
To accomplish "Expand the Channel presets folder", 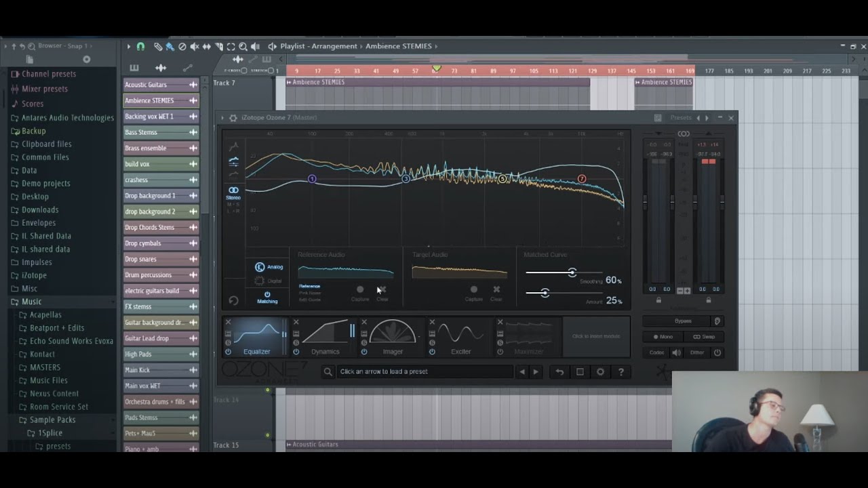I will coord(49,74).
